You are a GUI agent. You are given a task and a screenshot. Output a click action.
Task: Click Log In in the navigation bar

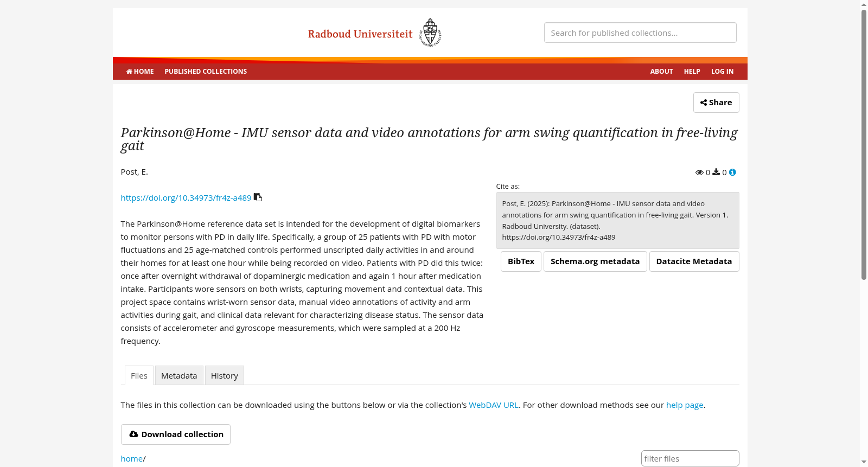[x=722, y=72]
